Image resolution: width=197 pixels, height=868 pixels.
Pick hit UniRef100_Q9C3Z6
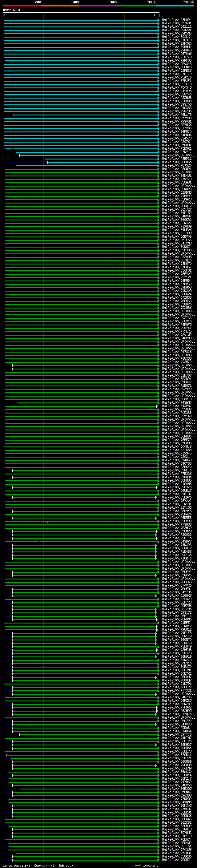176,487
